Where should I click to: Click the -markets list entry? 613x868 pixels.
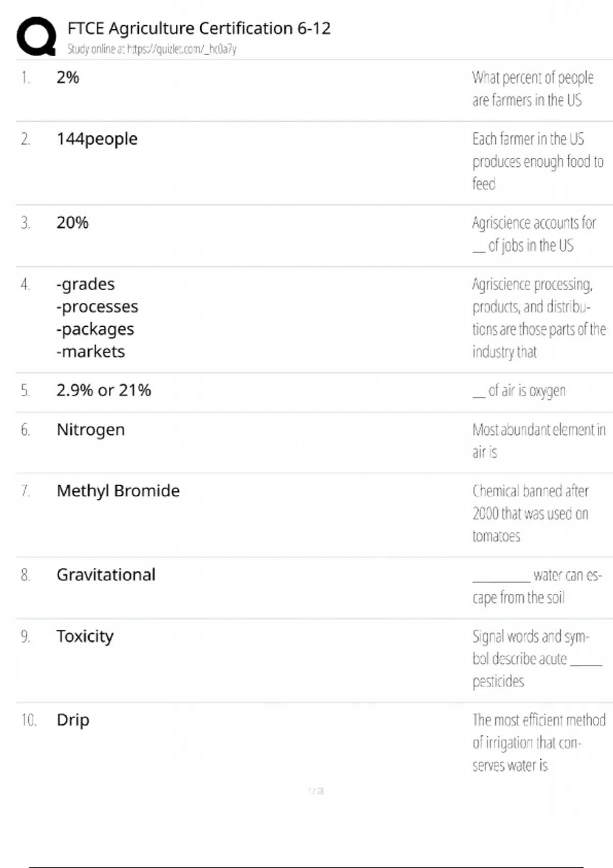(91, 351)
